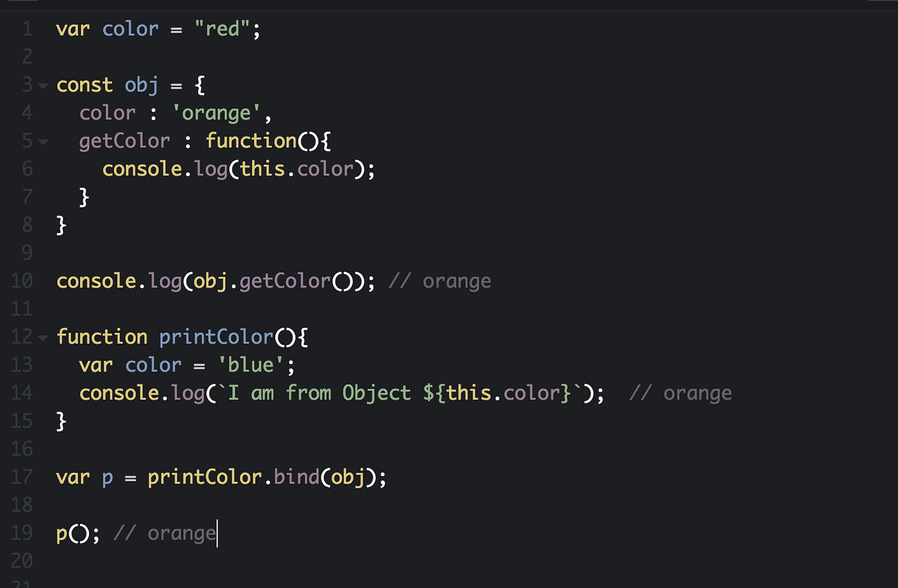Collapse the getColor function on line 5

point(42,140)
